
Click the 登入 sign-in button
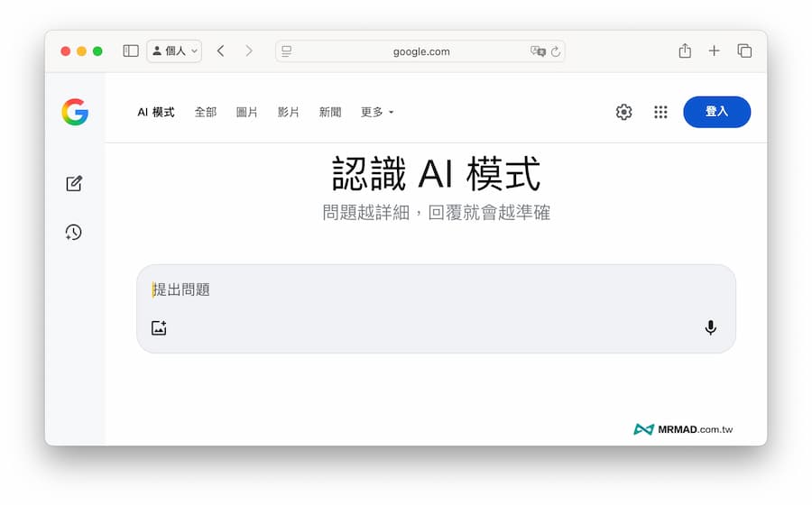(x=716, y=112)
